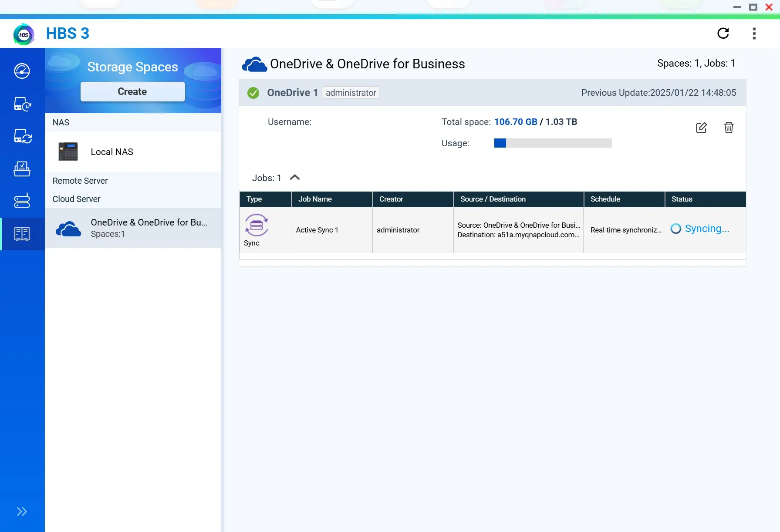This screenshot has height=532, width=780.
Task: Click the Job Name column header
Action: pyautogui.click(x=332, y=199)
